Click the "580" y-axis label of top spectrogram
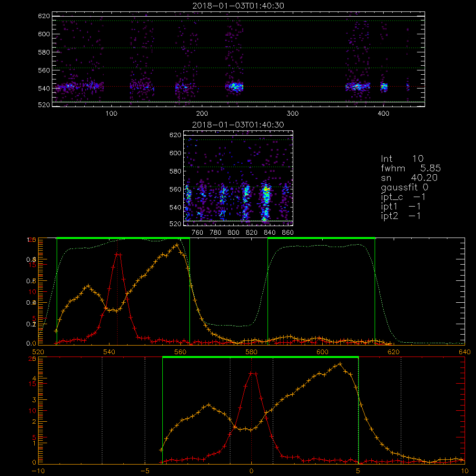Screen dimensions: 476x476 pos(44,52)
